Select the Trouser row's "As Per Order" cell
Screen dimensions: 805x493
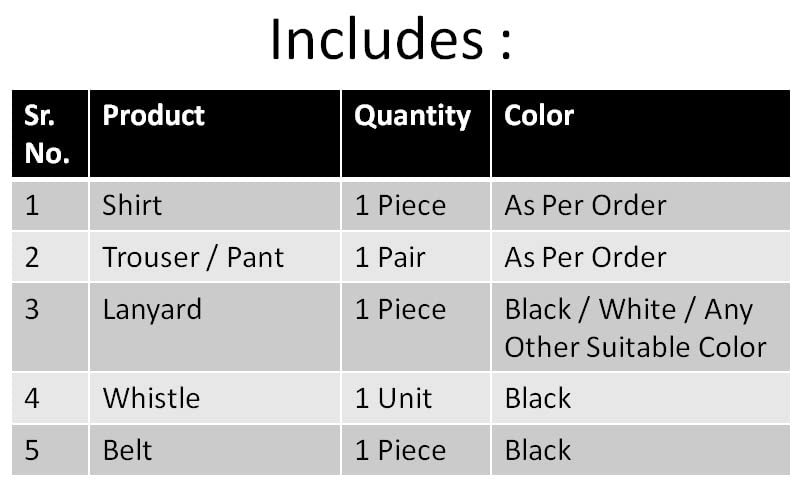tap(585, 258)
